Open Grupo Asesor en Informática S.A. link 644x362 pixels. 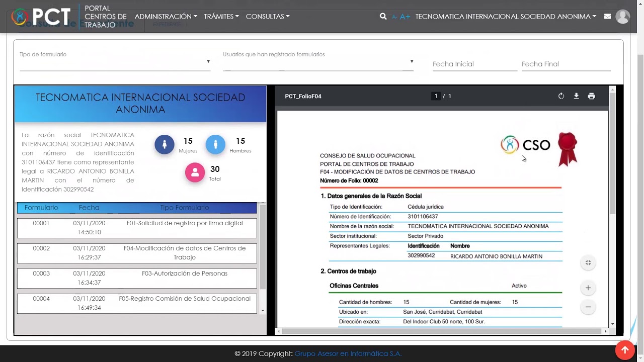(x=348, y=353)
